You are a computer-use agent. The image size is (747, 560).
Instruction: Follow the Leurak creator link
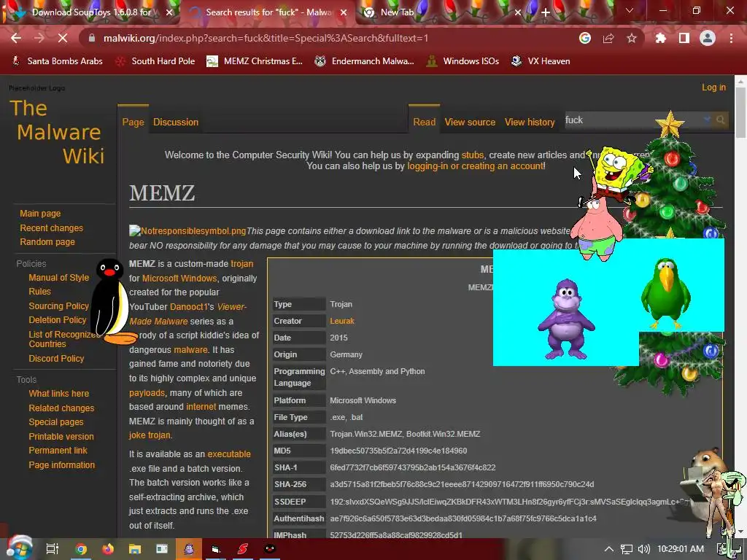[342, 321]
